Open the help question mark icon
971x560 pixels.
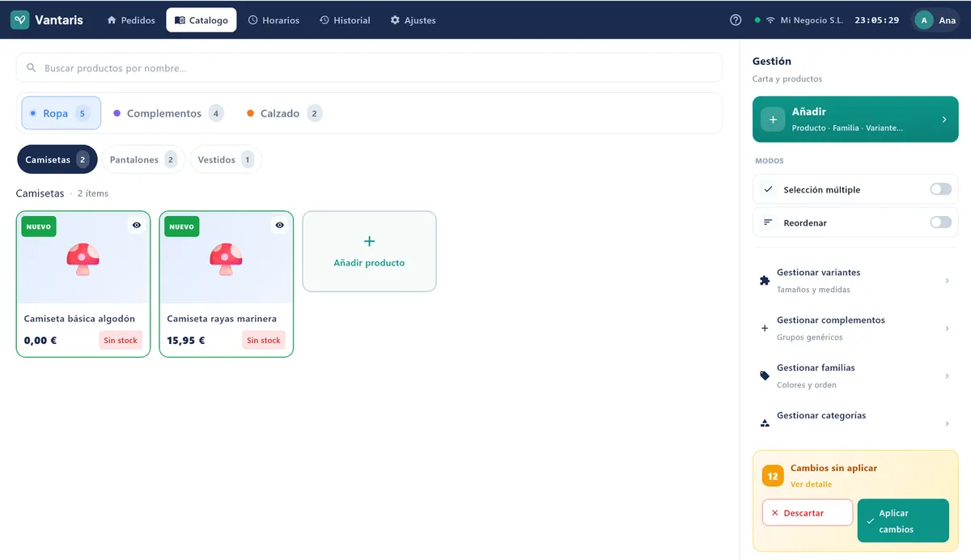tap(736, 20)
